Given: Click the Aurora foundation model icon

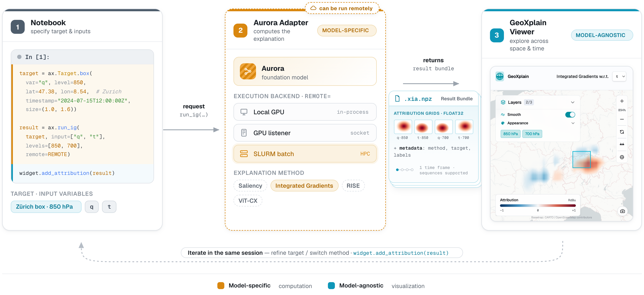Looking at the screenshot, I should pos(248,71).
